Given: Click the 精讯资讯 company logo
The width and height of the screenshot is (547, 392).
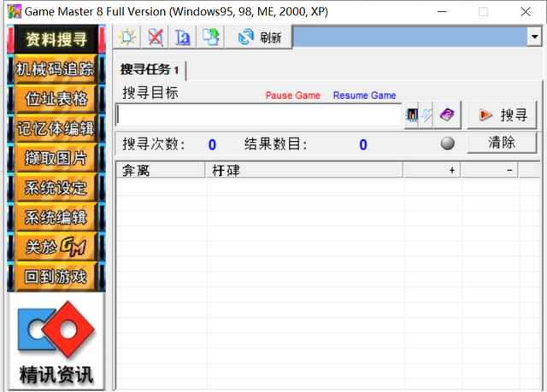Looking at the screenshot, I should [x=56, y=342].
